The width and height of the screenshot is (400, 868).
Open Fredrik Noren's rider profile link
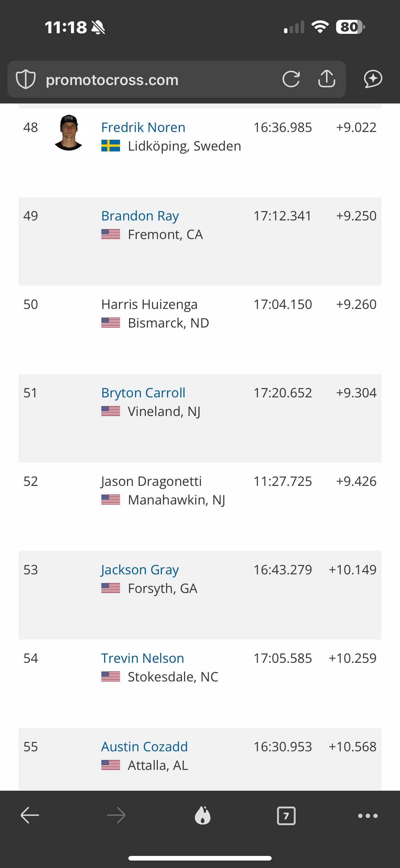click(x=144, y=127)
